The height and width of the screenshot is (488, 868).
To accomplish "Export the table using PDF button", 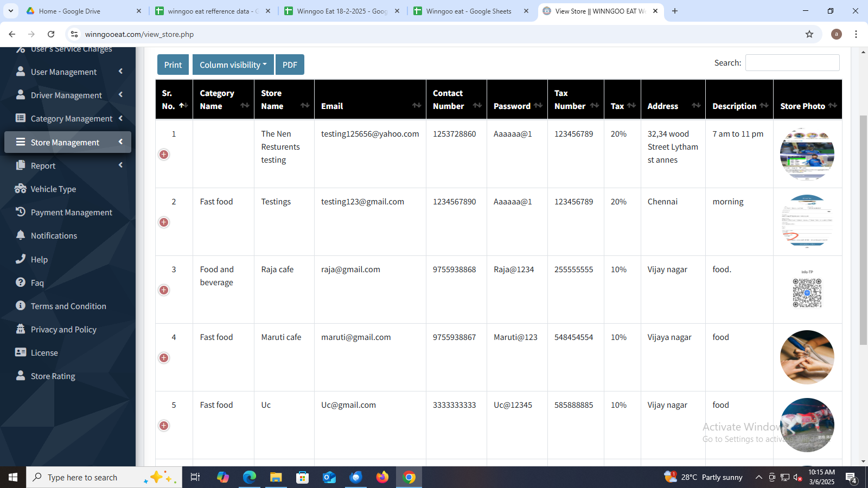I will [x=290, y=65].
